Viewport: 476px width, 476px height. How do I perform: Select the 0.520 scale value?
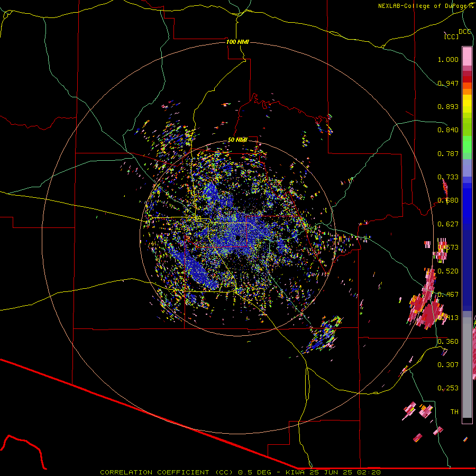tap(448, 271)
